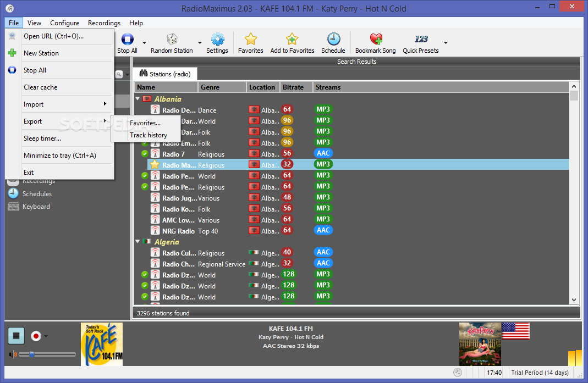This screenshot has width=588, height=383.
Task: Click the station list vertical scrollbar thumb
Action: point(574,95)
